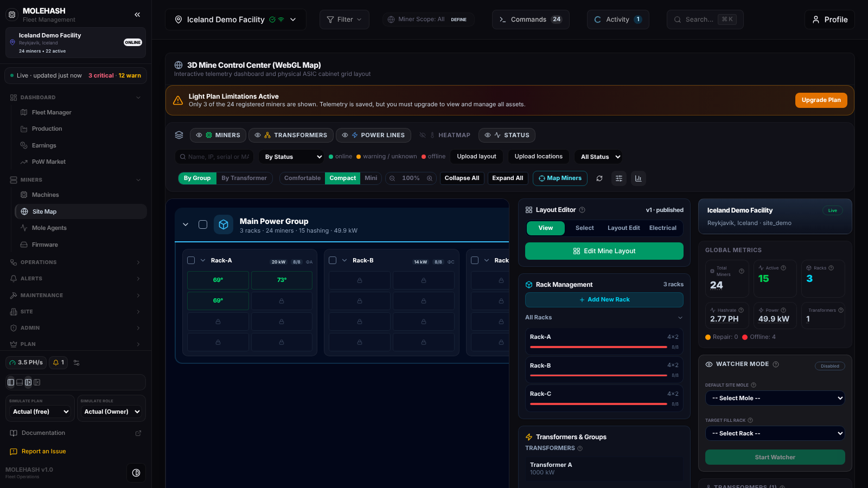Image resolution: width=868 pixels, height=488 pixels.
Task: Click the miner name search field
Action: [x=214, y=157]
